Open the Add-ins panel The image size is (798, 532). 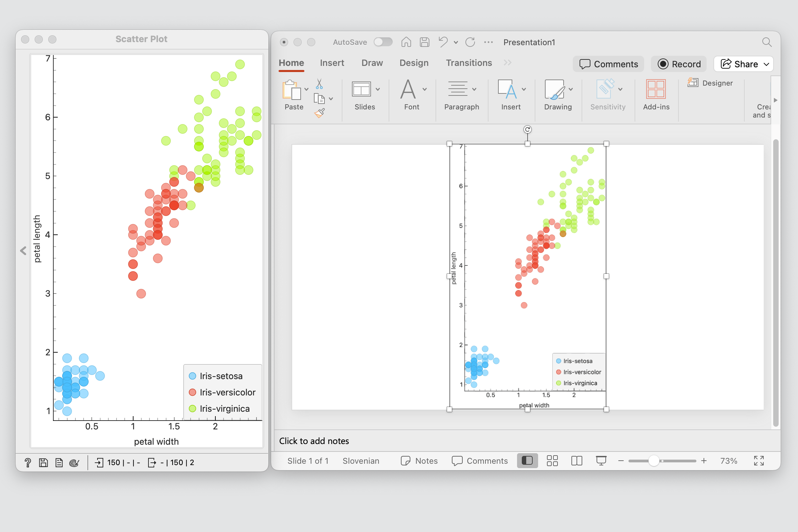click(x=656, y=89)
